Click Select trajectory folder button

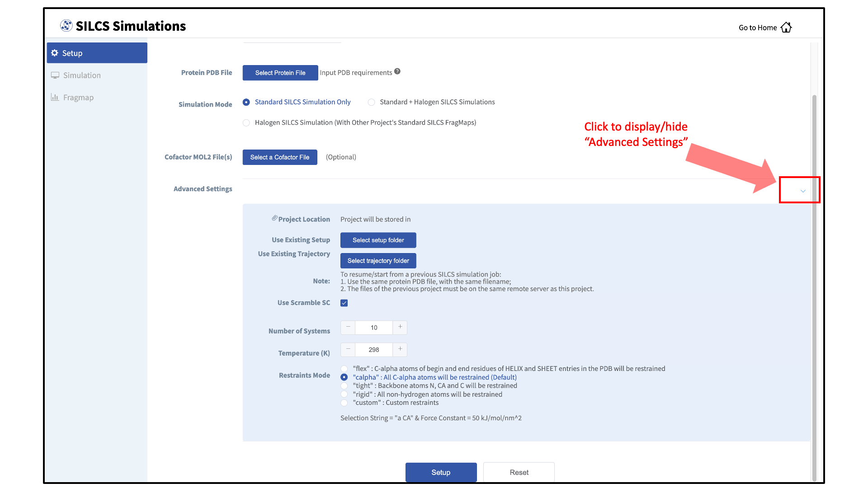[378, 261]
